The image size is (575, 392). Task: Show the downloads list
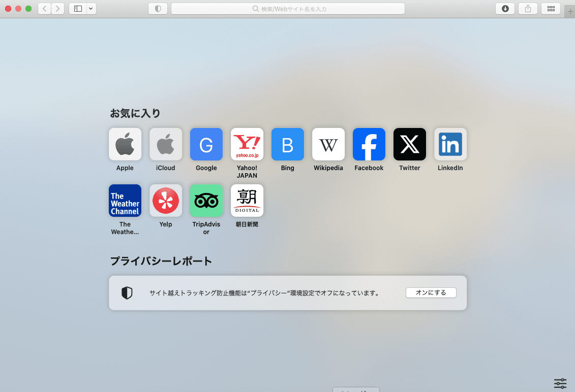(505, 9)
